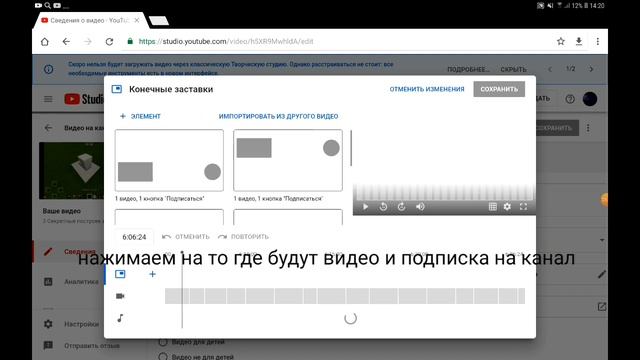Toggle the grid overlay icon in player
Viewport: 640px width, 360px height.
coord(493,207)
